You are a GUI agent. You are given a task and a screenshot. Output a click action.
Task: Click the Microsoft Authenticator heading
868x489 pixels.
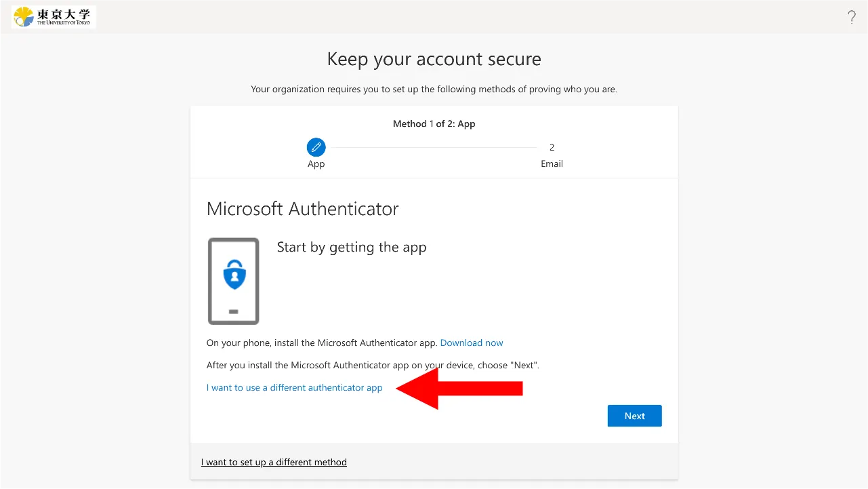[302, 208]
